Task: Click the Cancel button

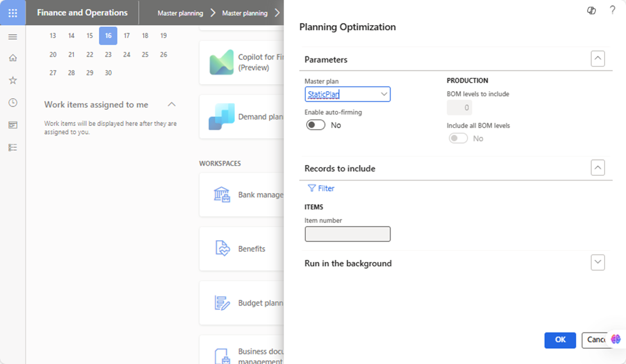Action: click(x=596, y=340)
